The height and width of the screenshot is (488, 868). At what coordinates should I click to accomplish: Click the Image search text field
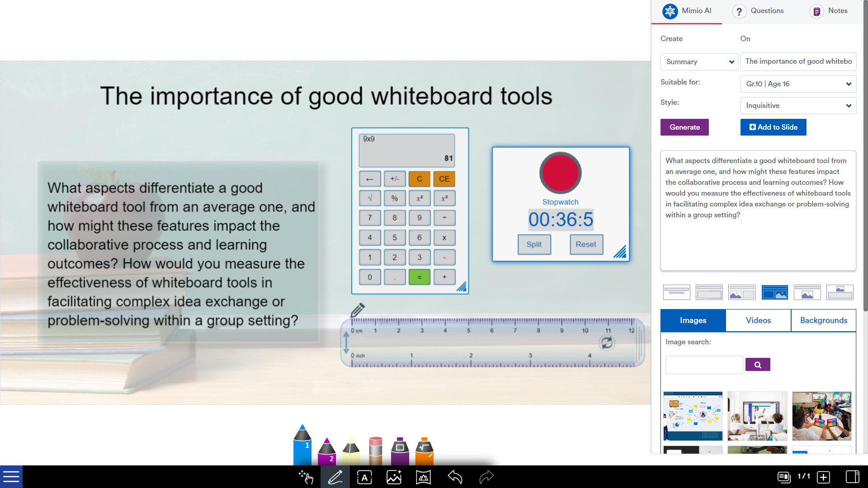click(704, 365)
